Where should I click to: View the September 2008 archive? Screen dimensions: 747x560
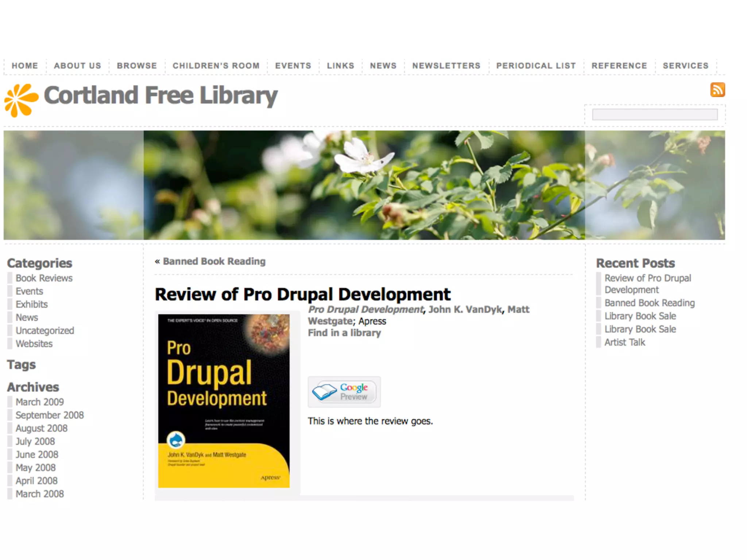[50, 415]
